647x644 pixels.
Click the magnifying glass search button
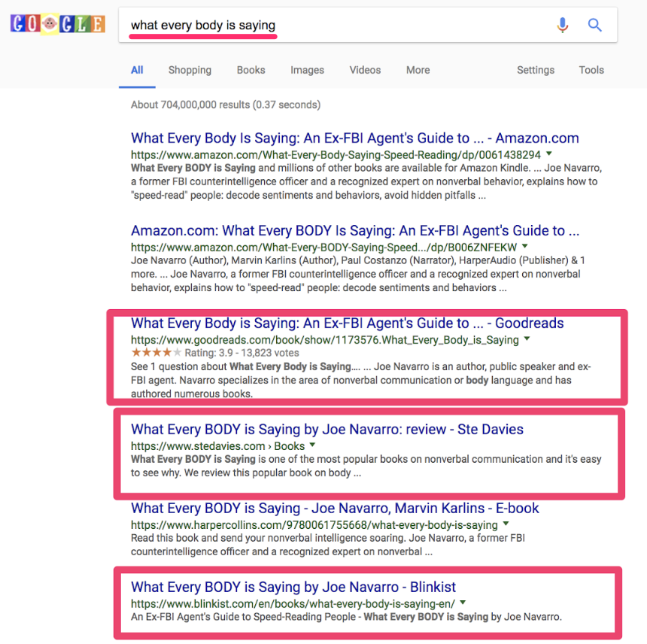pos(594,25)
